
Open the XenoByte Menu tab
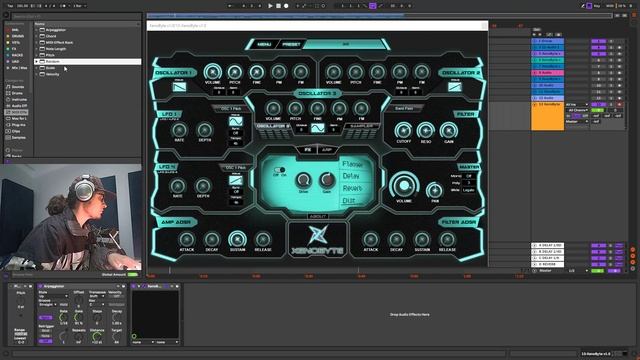pyautogui.click(x=264, y=44)
